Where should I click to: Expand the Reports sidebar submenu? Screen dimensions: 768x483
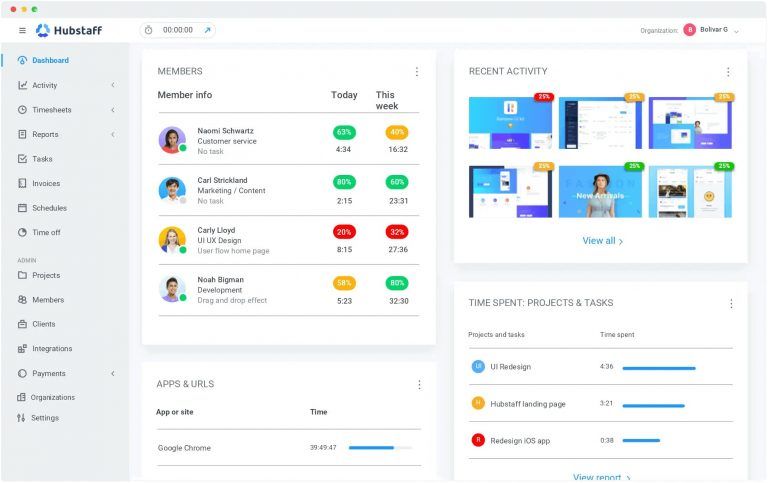112,135
